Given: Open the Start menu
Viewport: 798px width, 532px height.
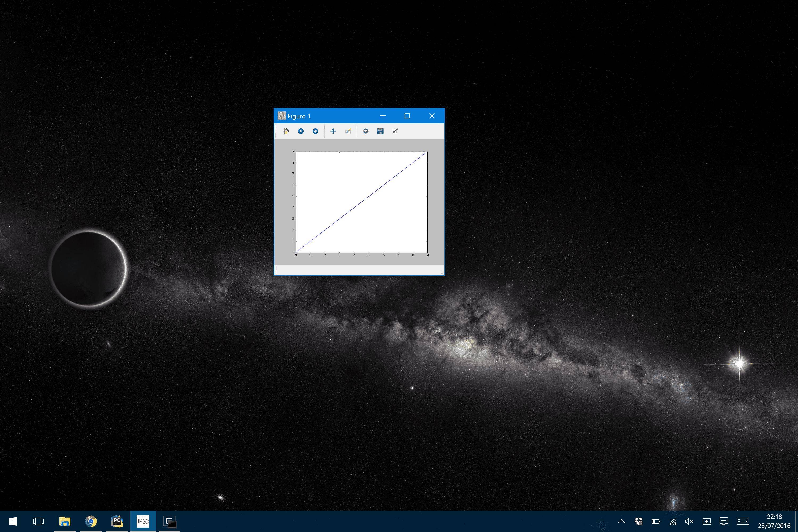Looking at the screenshot, I should click(13, 521).
